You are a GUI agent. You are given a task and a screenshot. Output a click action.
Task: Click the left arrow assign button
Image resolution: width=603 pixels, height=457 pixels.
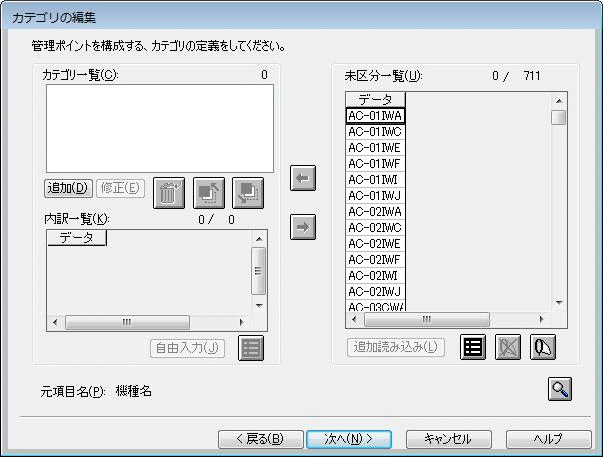coord(303,178)
